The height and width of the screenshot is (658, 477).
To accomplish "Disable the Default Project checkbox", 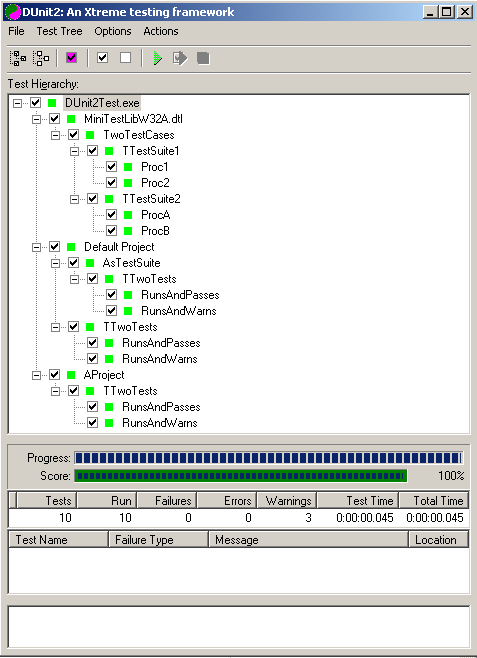I will pyautogui.click(x=55, y=246).
